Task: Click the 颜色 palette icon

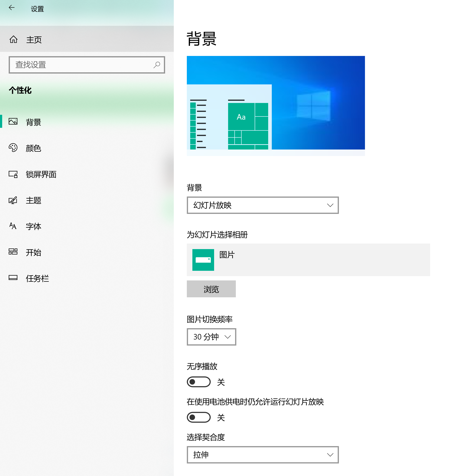Action: [x=13, y=147]
